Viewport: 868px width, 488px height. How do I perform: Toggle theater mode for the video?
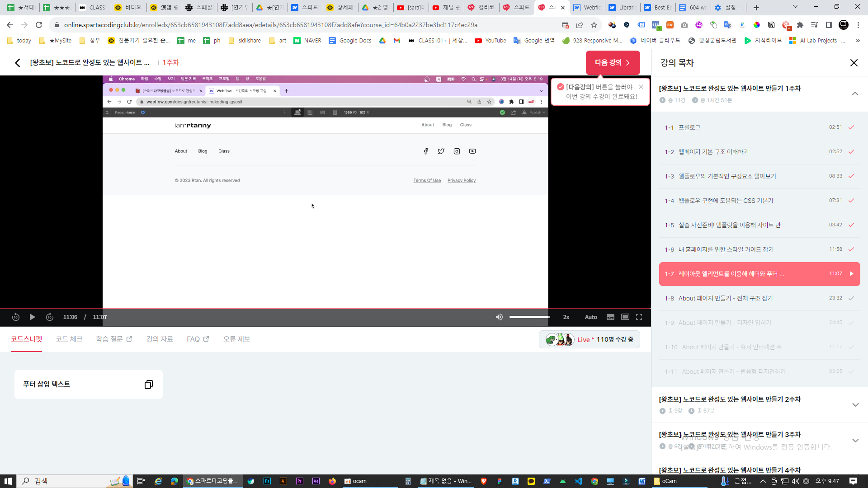coord(625,317)
